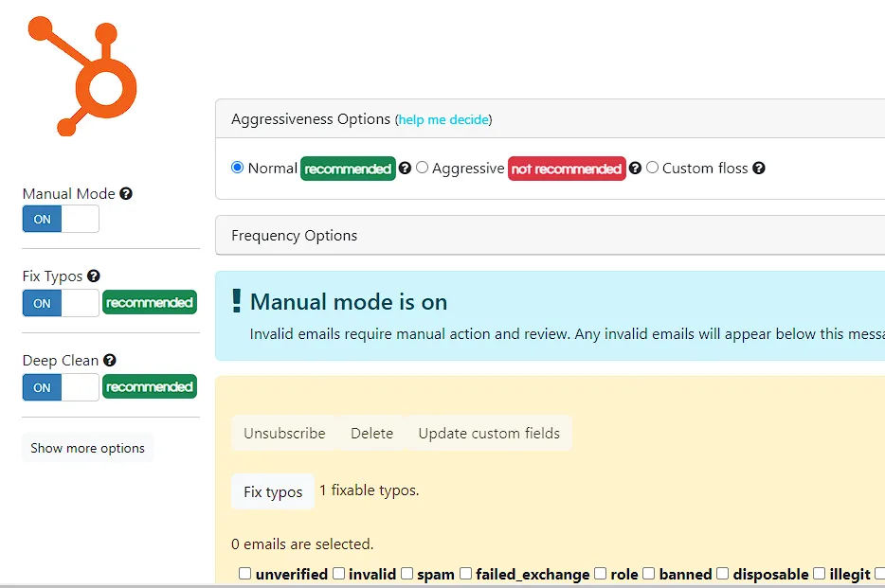Click the Unsubscribe button
Screen dimensions: 885x588
[284, 433]
